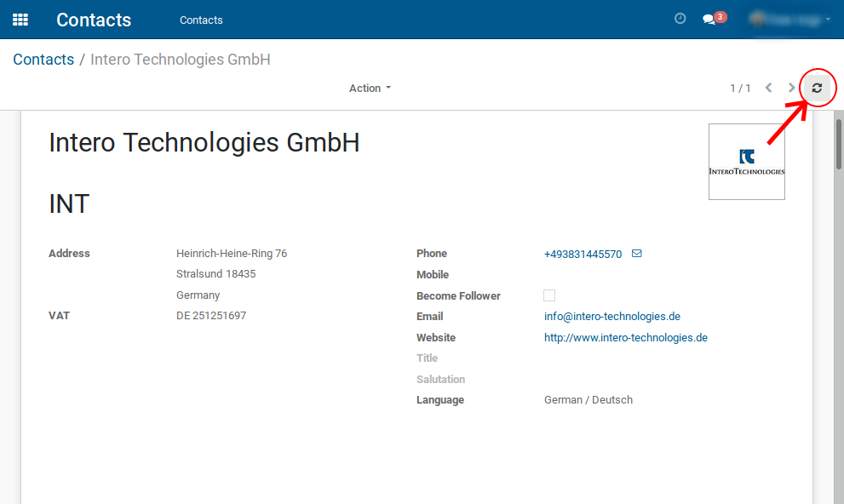
Task: Open the Contacts menu item in navbar
Action: pyautogui.click(x=201, y=20)
